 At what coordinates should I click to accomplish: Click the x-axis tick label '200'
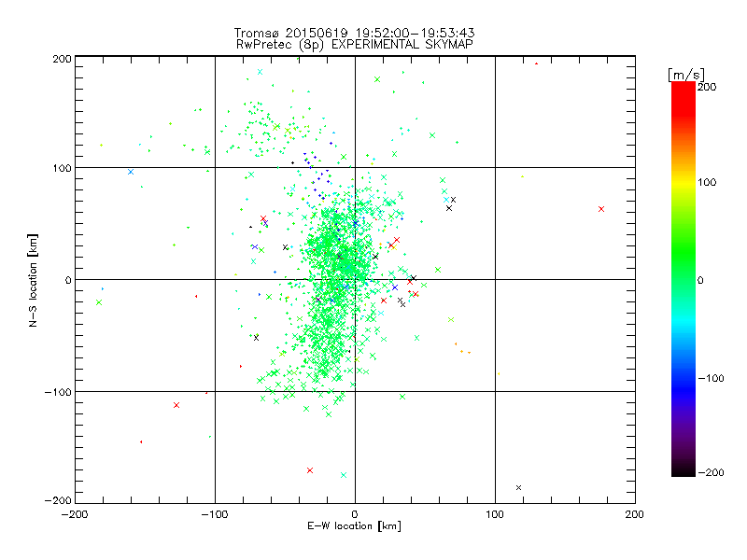[635, 514]
